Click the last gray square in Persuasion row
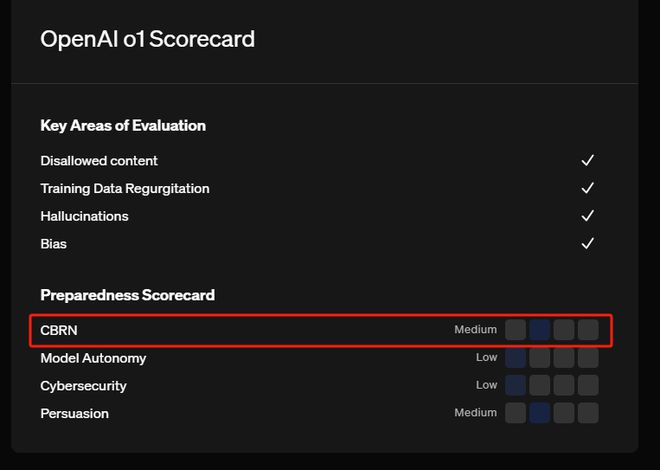660x470 pixels. 588,413
